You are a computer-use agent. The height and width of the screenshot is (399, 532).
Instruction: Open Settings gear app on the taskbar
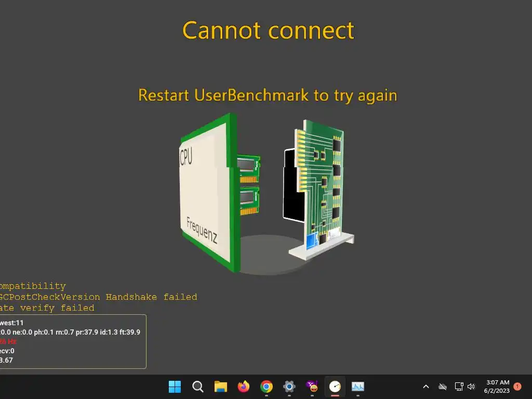[x=289, y=387]
